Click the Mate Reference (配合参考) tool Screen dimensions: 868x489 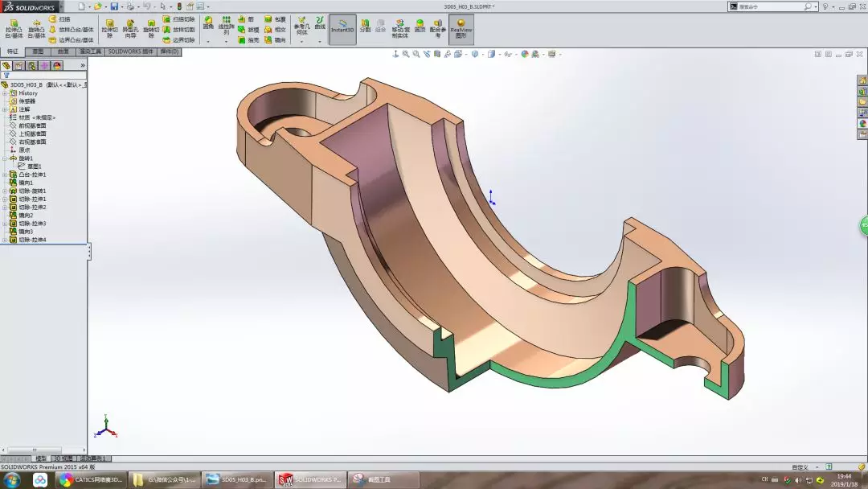438,28
